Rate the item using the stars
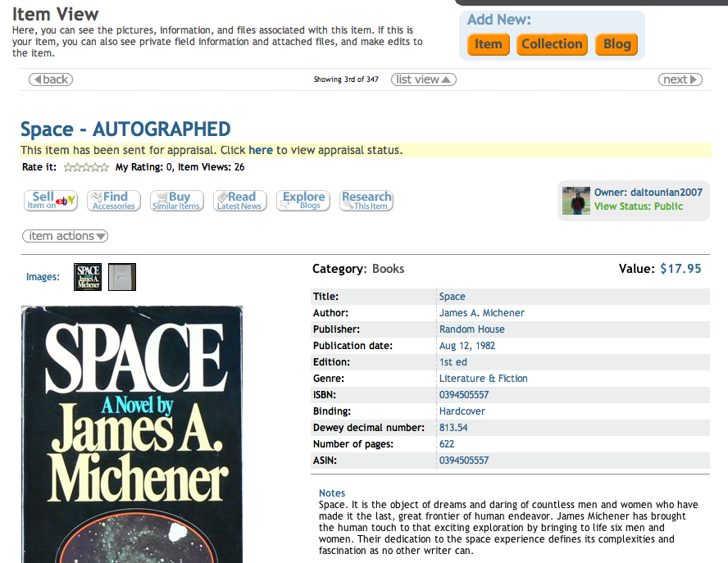The width and height of the screenshot is (728, 563). pos(86,167)
